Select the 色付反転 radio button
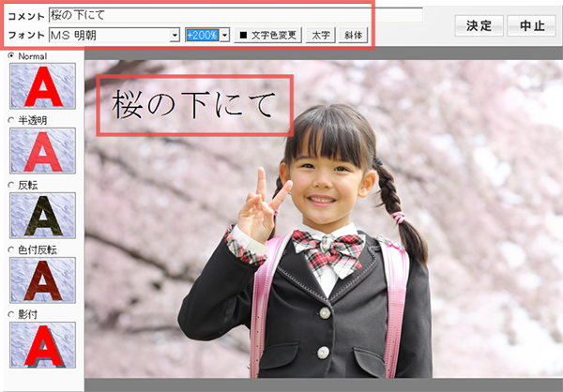Image resolution: width=563 pixels, height=392 pixels. (11, 249)
